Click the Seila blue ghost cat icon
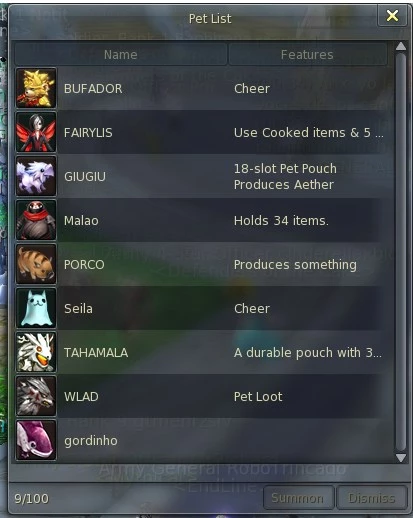The width and height of the screenshot is (413, 518). point(36,308)
